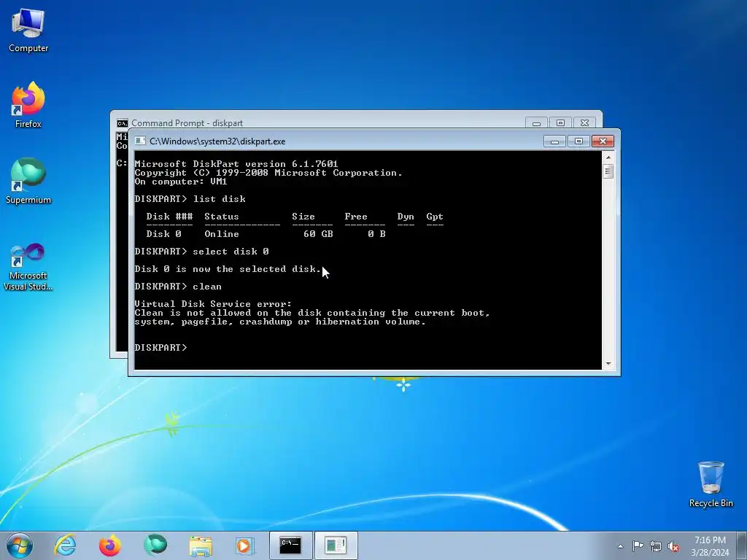Click the '60 GB' size value
The image size is (747, 560).
click(x=318, y=234)
